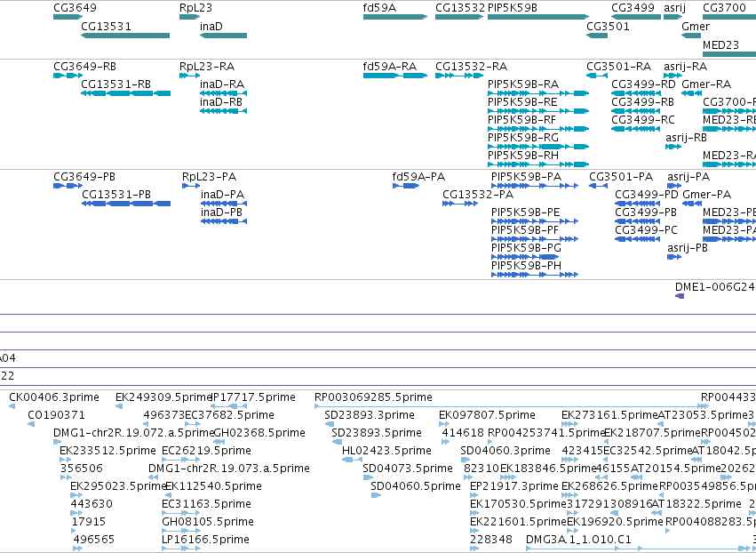Select EST SD04073.5prime

coord(408,468)
